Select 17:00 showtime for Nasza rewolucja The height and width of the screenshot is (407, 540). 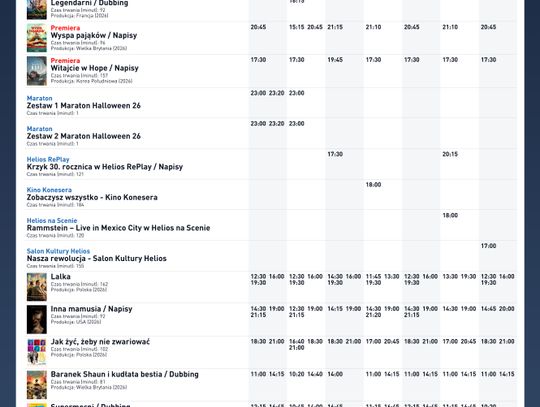tap(488, 246)
